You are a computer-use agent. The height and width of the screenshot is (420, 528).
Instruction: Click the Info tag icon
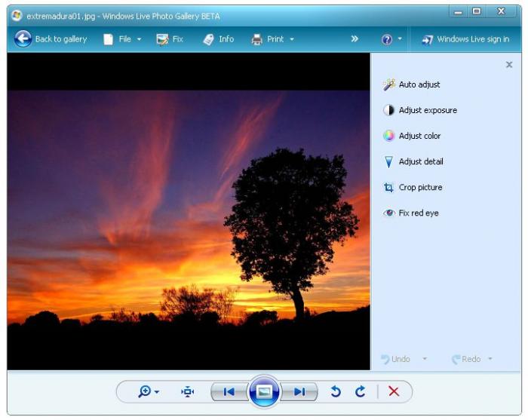click(208, 39)
